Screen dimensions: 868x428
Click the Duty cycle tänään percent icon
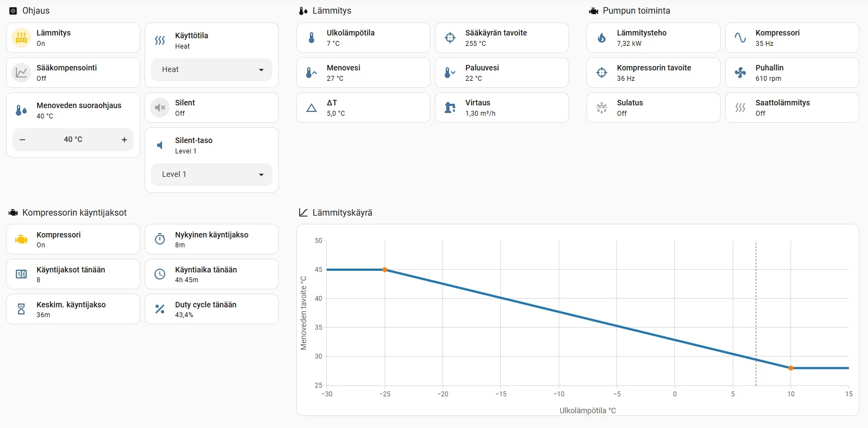[160, 309]
